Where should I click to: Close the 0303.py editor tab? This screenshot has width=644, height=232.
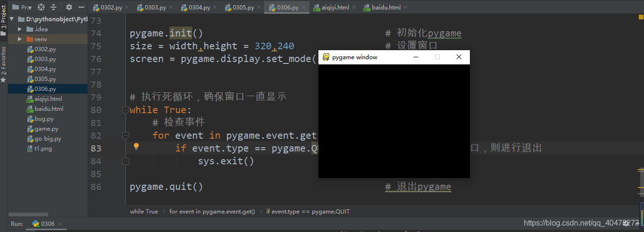[x=172, y=8]
